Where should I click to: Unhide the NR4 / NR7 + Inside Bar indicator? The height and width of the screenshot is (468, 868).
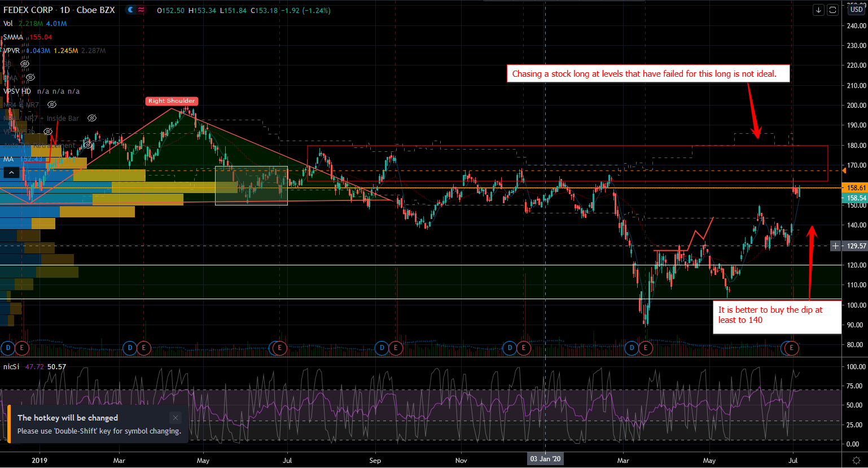click(92, 119)
